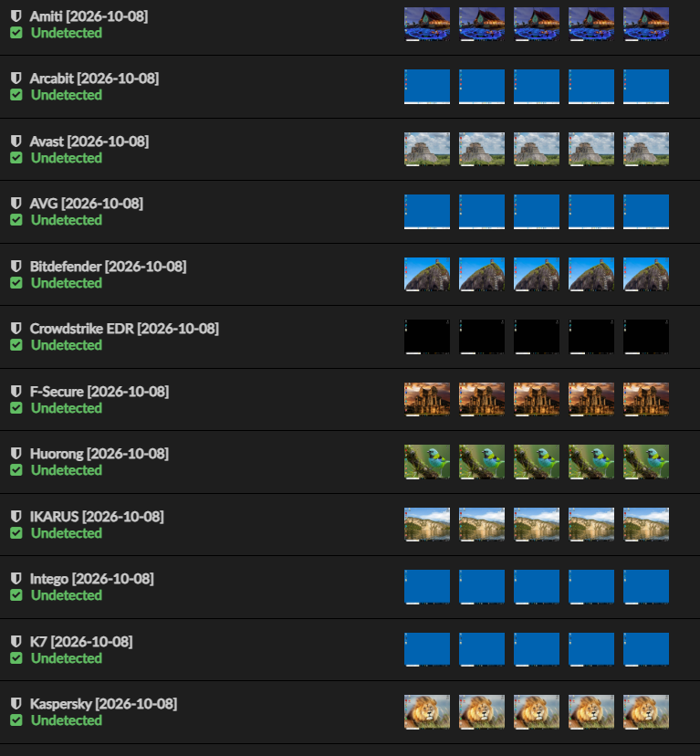The height and width of the screenshot is (756, 700).
Task: Click green check icon under Intego
Action: point(16,595)
